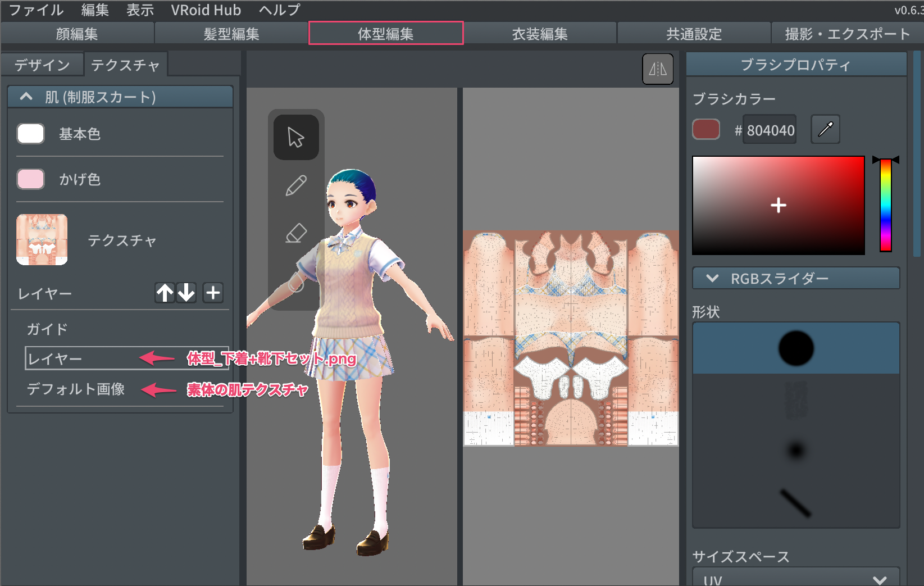Switch to the 共通設定 tab
Image resolution: width=924 pixels, height=586 pixels.
tap(694, 34)
